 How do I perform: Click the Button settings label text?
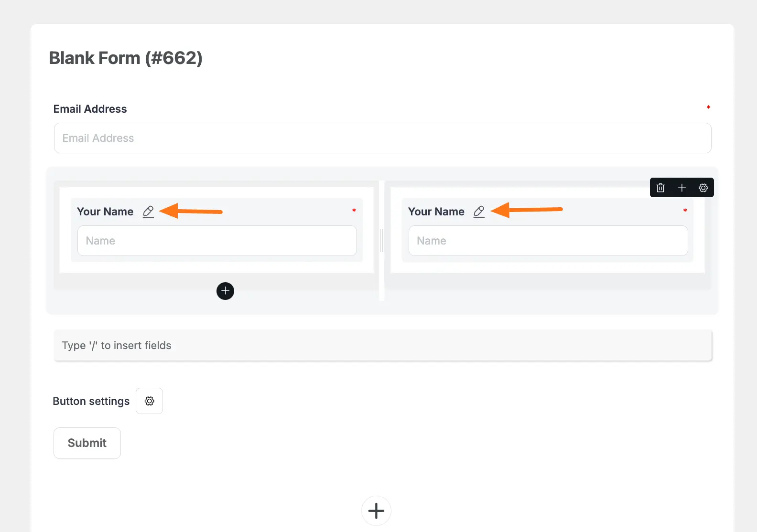tap(91, 401)
